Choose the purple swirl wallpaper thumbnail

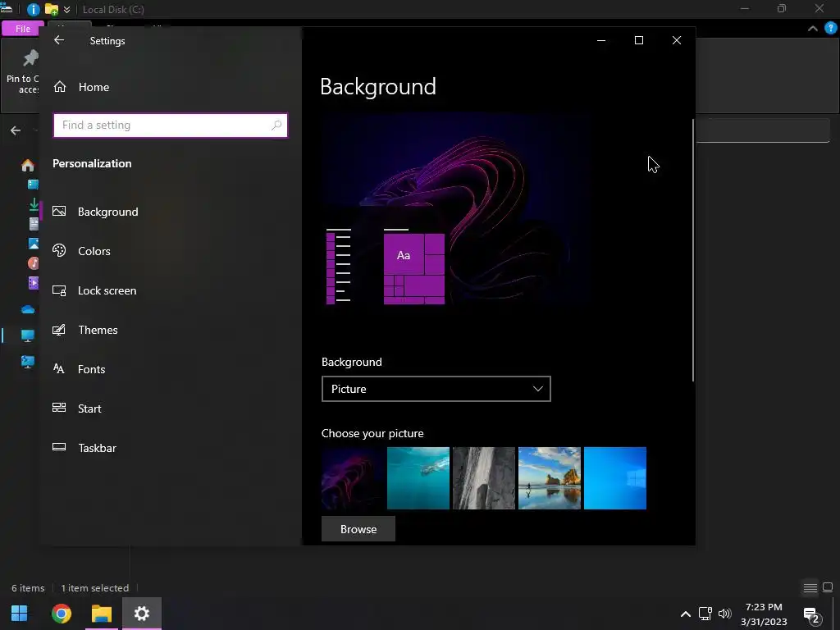[353, 478]
